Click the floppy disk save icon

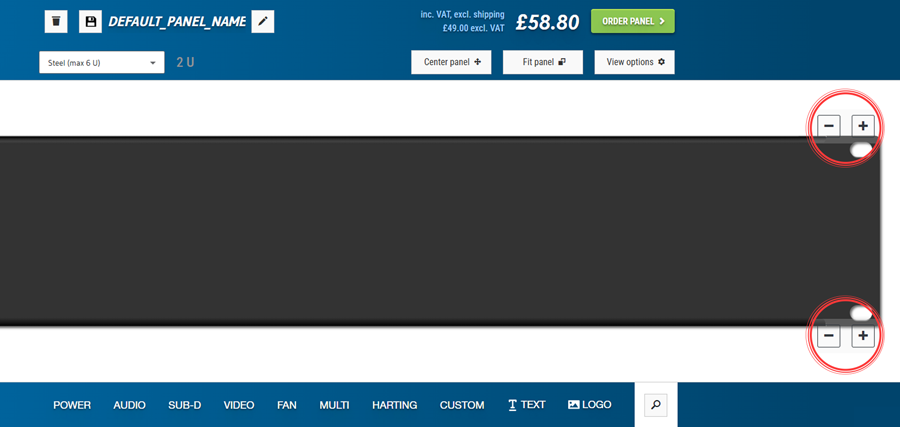pos(90,21)
